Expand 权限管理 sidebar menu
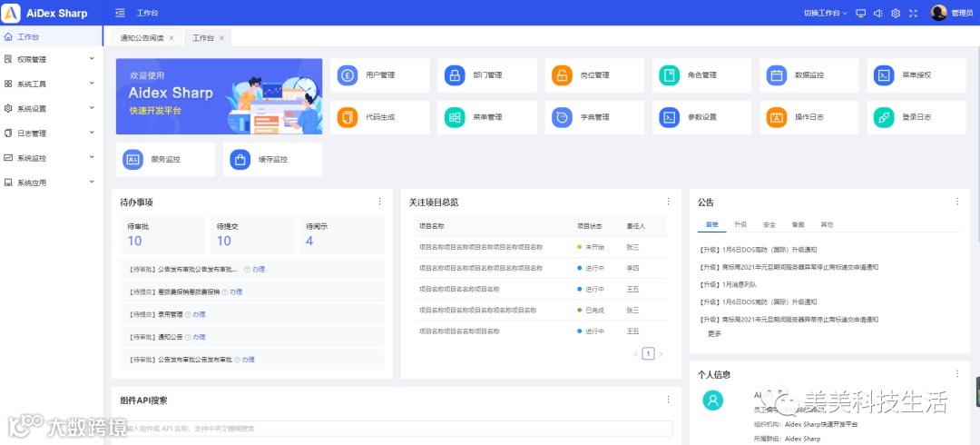Viewport: 980px width, 445px height. pyautogui.click(x=51, y=59)
